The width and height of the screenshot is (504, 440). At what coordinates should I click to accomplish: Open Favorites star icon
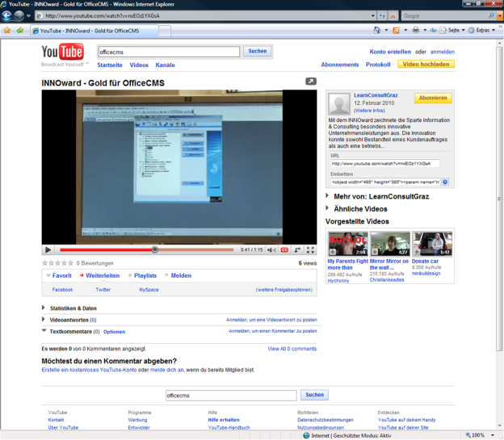[7, 31]
